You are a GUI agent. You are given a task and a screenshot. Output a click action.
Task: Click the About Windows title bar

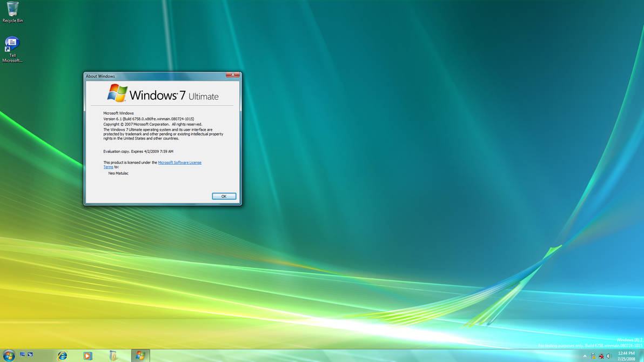coord(155,76)
